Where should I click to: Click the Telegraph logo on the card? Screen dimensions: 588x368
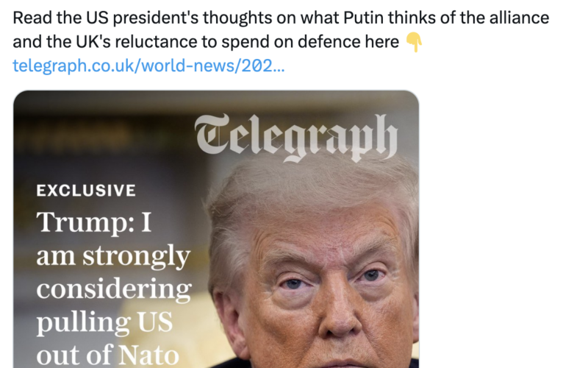(x=296, y=138)
